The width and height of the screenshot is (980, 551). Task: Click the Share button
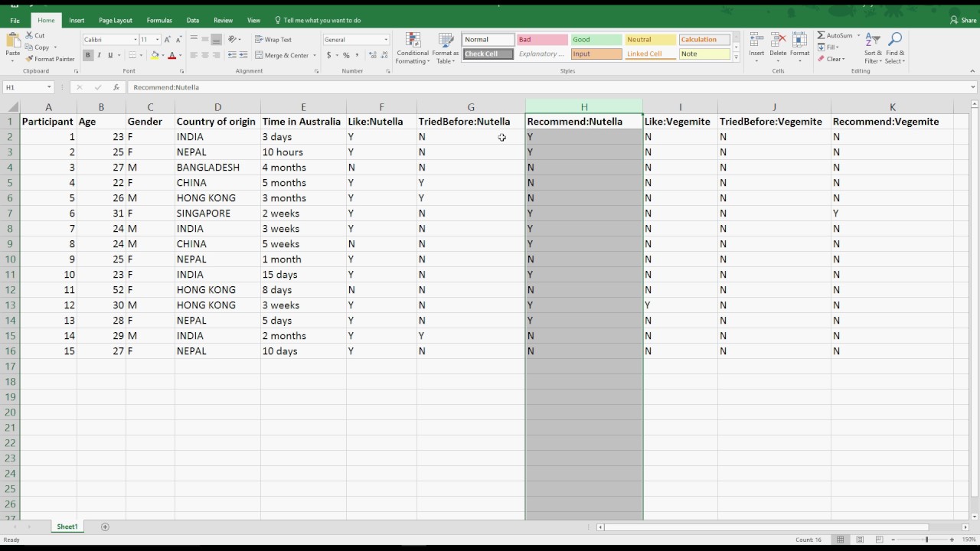(x=963, y=21)
